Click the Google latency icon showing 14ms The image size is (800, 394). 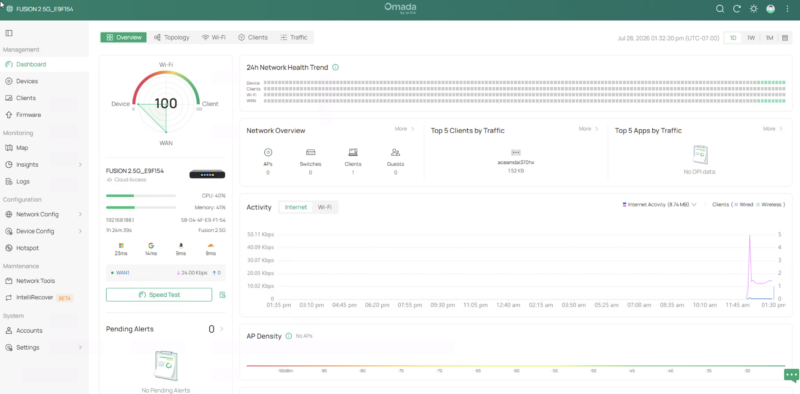(x=151, y=245)
